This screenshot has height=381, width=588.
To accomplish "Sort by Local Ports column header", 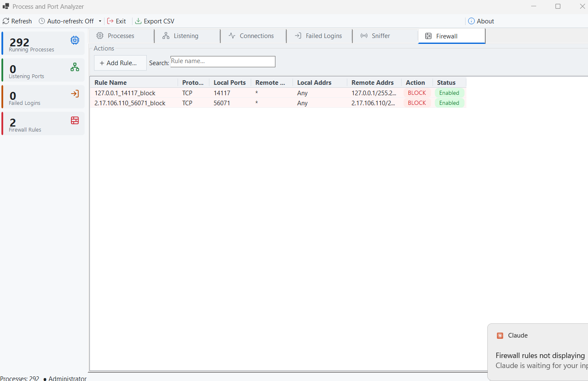I will click(230, 83).
